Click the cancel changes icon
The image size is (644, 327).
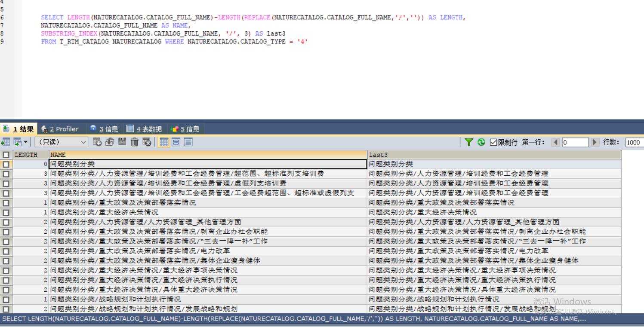(147, 142)
